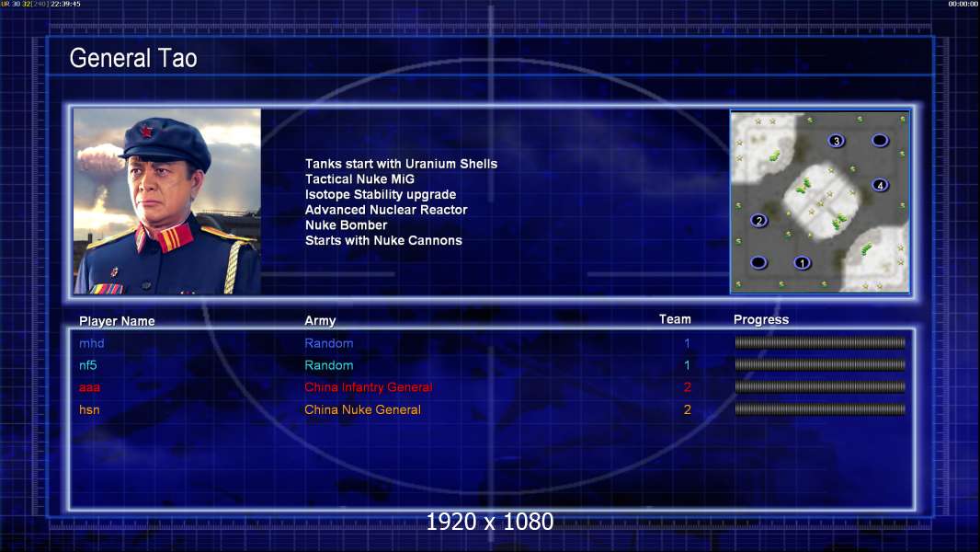
Task: Click the 'Random' army entry for mhd
Action: (329, 343)
